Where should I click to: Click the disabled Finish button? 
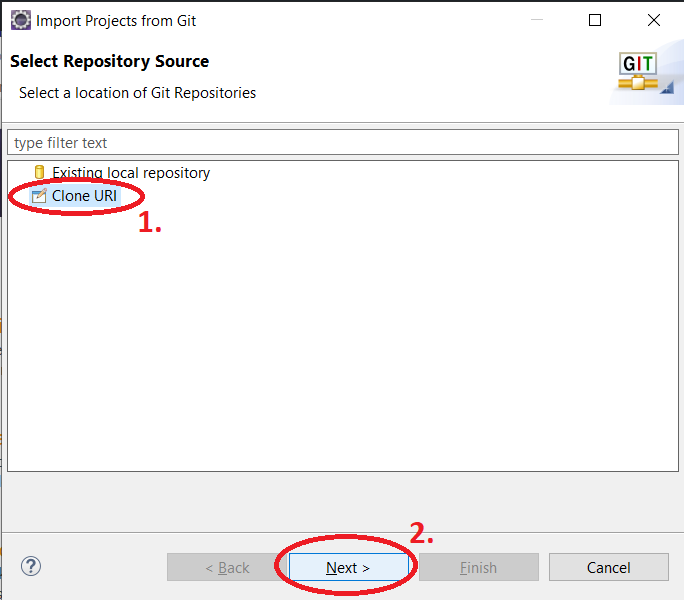(478, 567)
